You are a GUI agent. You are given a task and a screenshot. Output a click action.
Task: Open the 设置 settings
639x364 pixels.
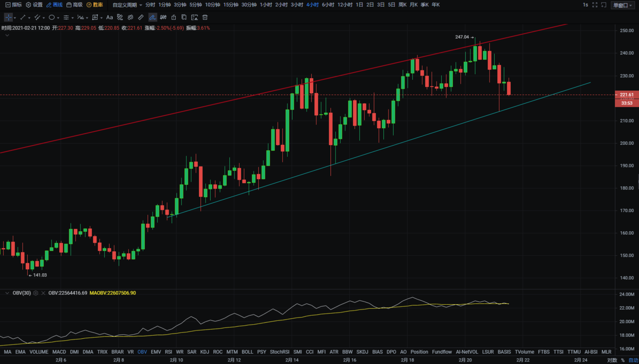point(35,5)
